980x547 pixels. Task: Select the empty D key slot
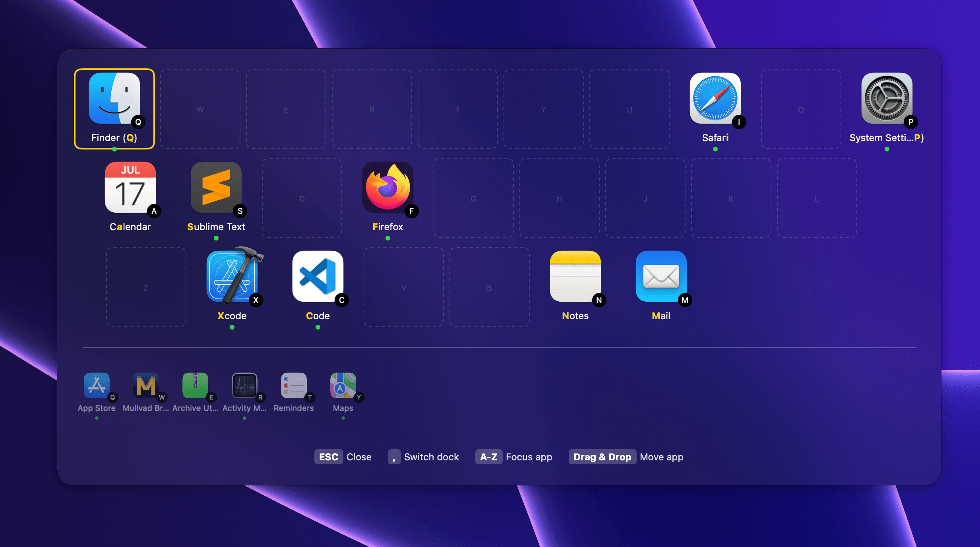[302, 198]
